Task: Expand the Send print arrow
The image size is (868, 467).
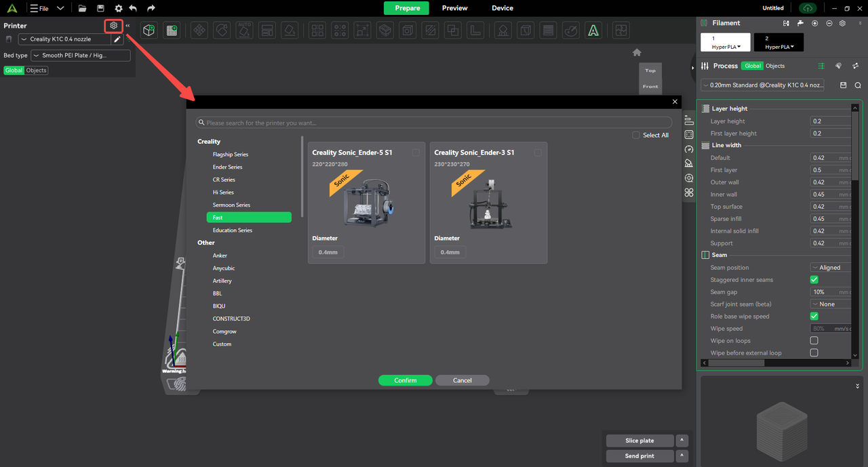Action: coord(682,456)
